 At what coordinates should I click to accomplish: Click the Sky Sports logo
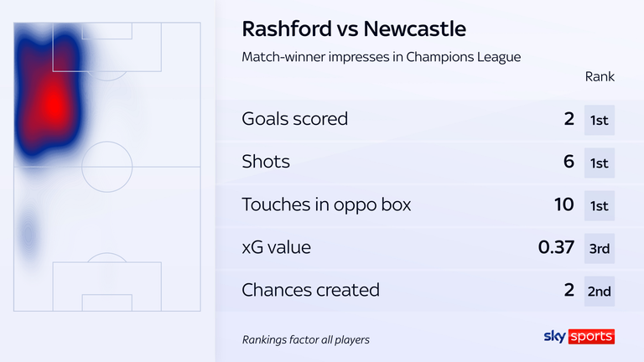[x=579, y=336]
